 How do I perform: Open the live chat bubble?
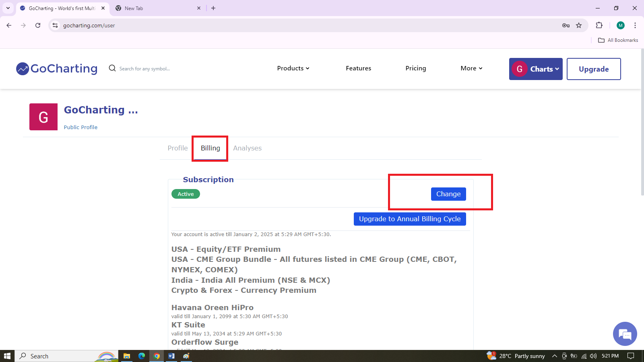click(625, 334)
